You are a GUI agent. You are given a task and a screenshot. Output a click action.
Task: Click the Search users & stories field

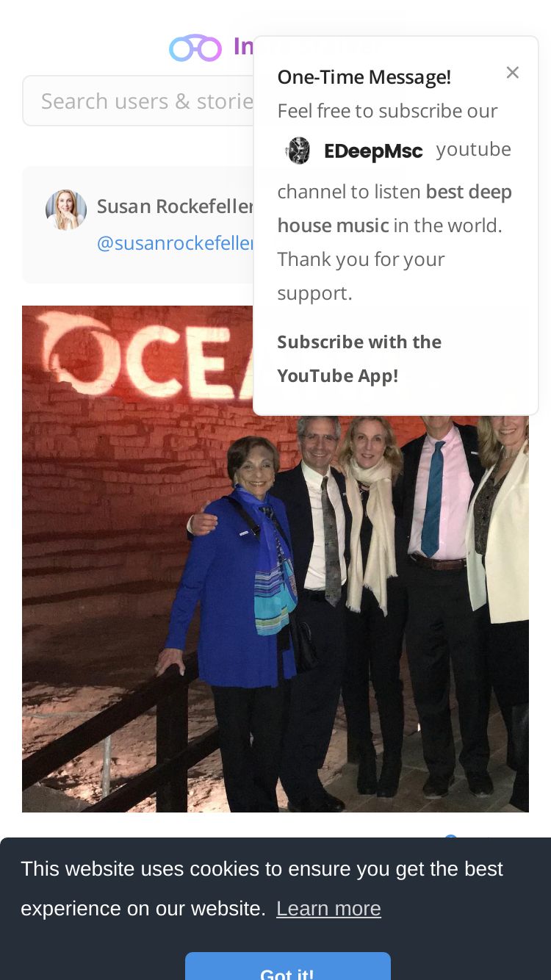point(140,101)
